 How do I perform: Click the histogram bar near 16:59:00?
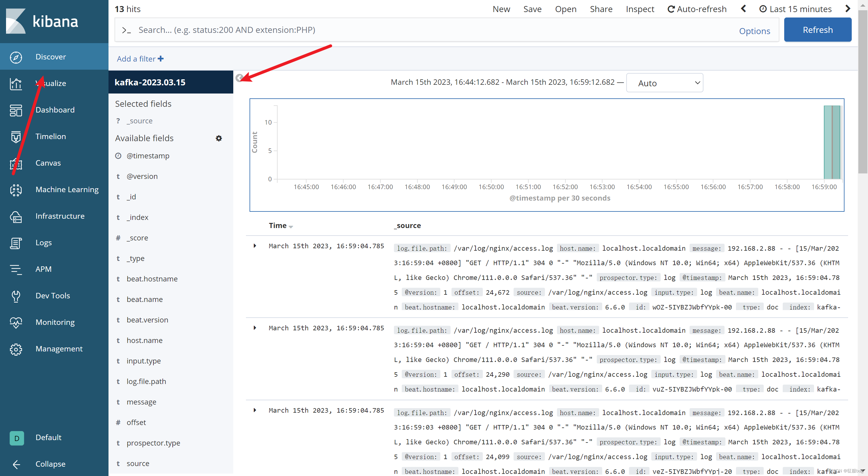tap(832, 142)
